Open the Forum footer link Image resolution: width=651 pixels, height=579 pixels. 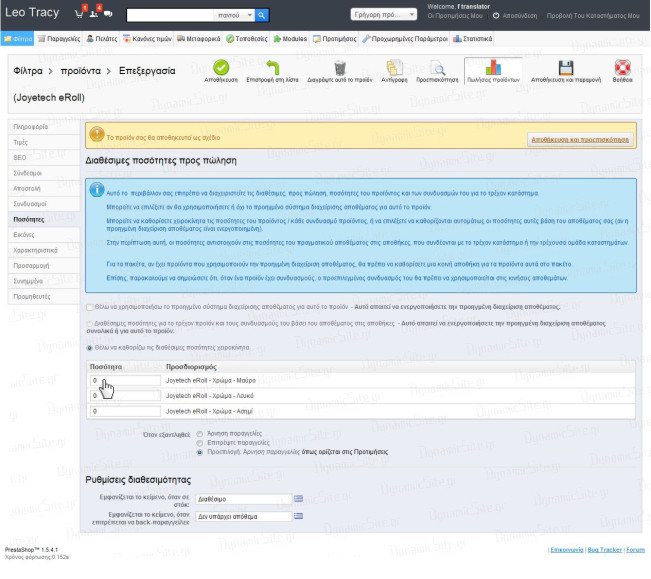pyautogui.click(x=635, y=550)
